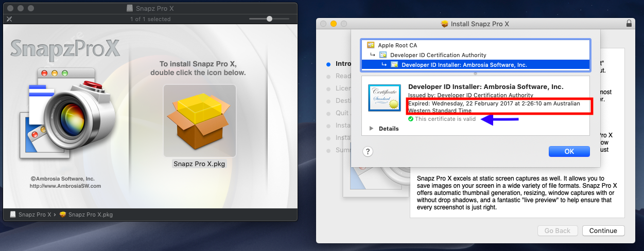Click installer package icon in Install title bar
The image size is (644, 251).
(x=445, y=24)
